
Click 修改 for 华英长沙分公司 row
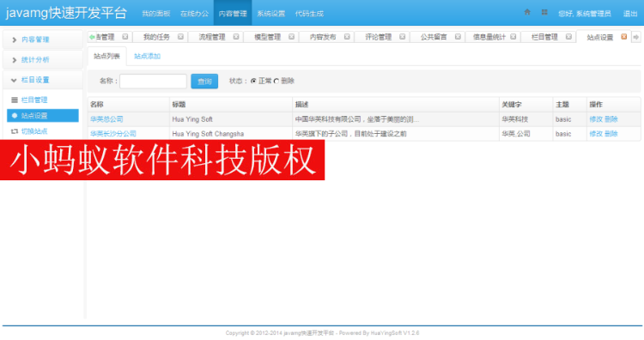(596, 133)
